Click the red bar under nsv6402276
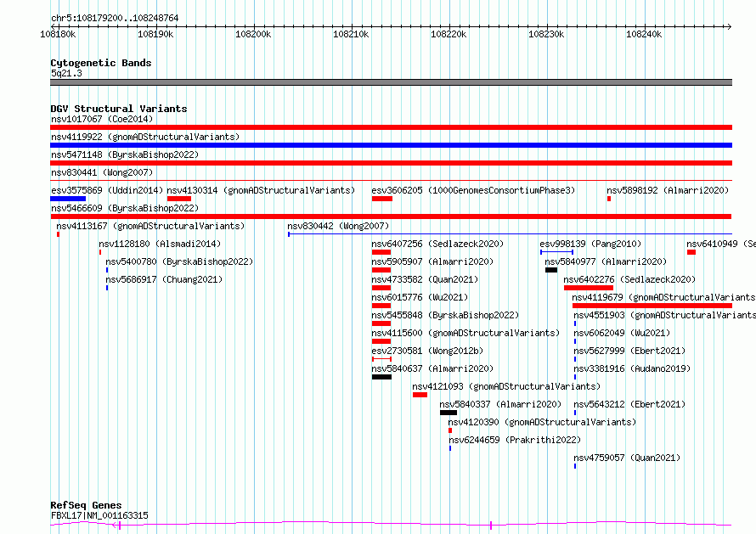Screen dimensions: 756x534 pos(588,288)
